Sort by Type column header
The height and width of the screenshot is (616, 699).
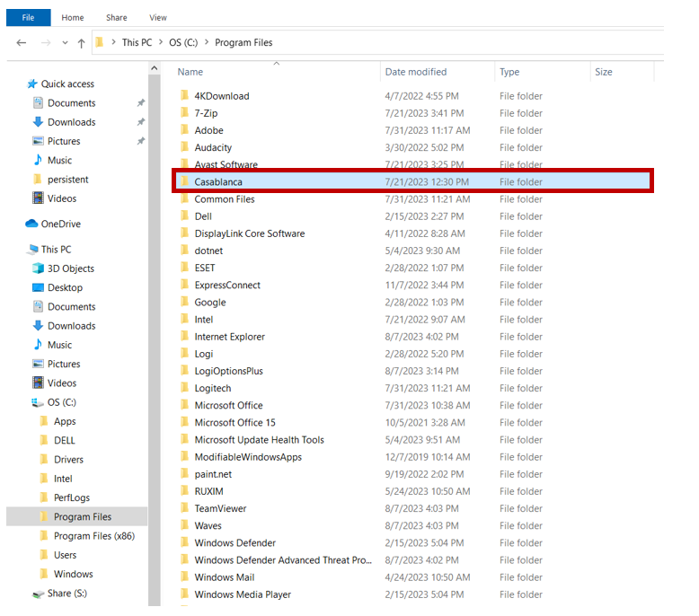coord(509,72)
